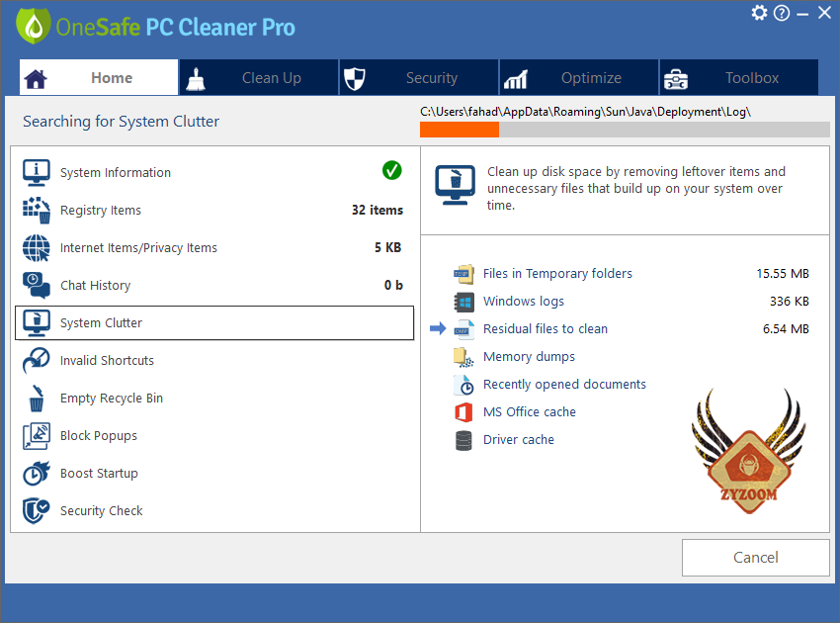The width and height of the screenshot is (840, 623).
Task: Open the Optimize tab
Action: 578,78
